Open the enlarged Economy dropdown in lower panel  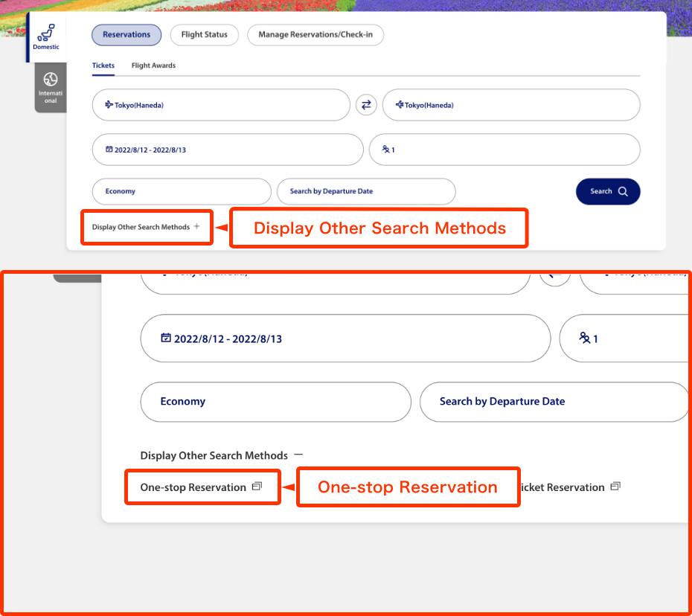pyautogui.click(x=275, y=402)
